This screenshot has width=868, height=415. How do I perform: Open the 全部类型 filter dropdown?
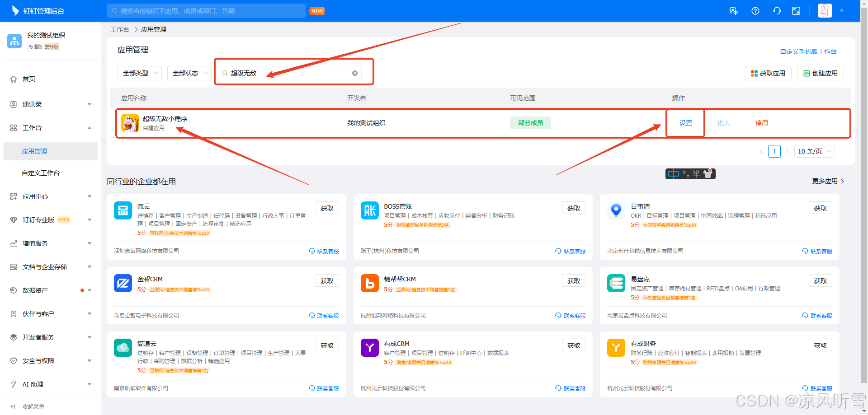tap(140, 73)
